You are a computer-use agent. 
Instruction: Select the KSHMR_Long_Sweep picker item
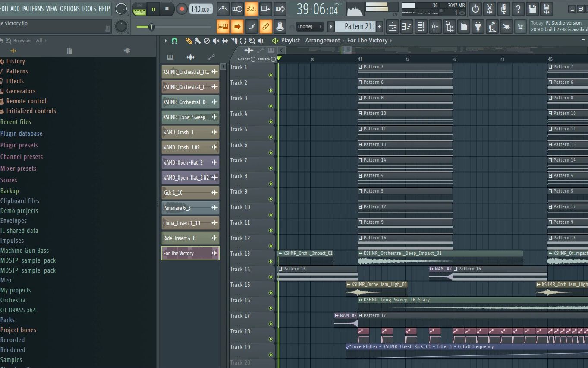tap(190, 117)
